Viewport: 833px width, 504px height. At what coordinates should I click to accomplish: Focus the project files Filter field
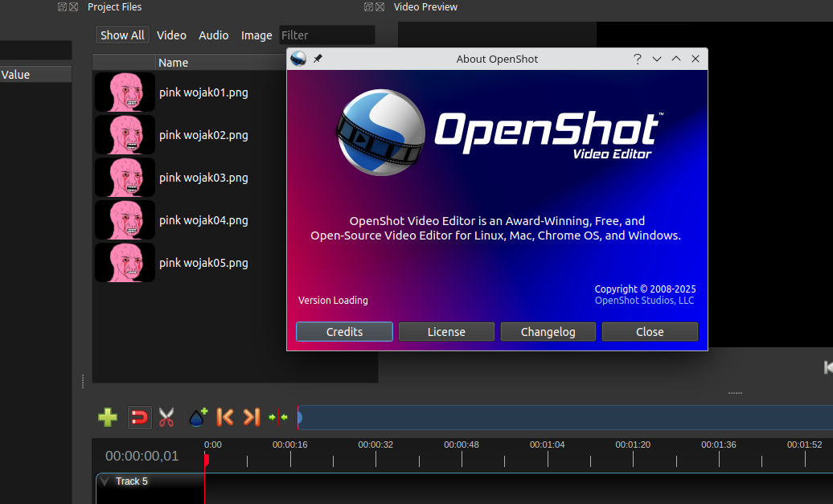[x=326, y=35]
